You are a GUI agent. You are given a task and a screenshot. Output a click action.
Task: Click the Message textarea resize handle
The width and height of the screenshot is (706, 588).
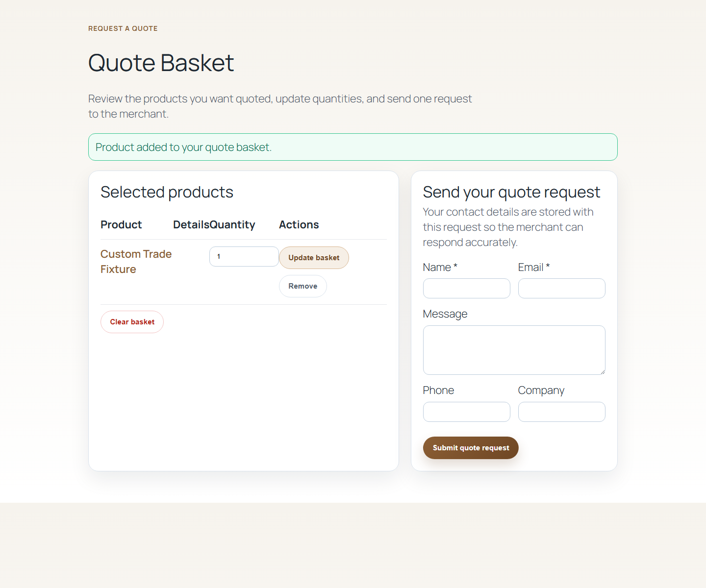603,372
